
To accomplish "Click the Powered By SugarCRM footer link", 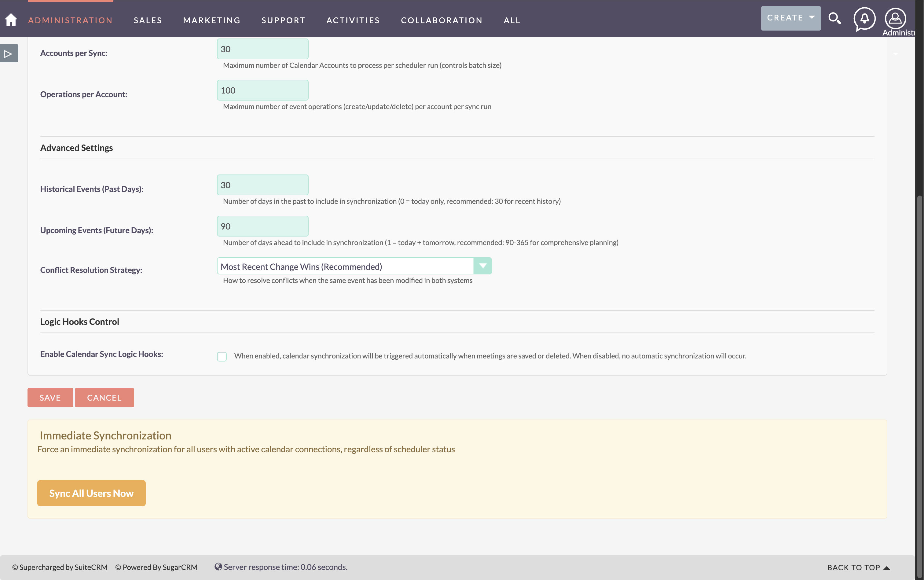I will (156, 567).
